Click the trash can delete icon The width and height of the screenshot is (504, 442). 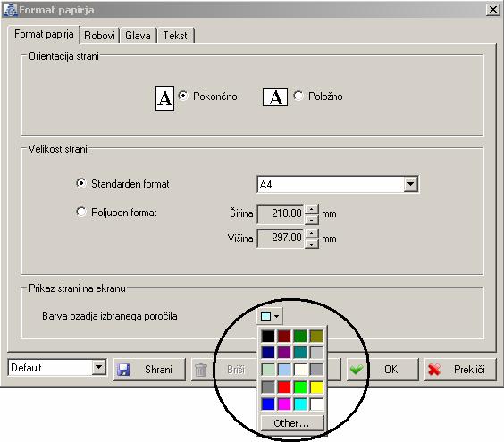coord(201,370)
